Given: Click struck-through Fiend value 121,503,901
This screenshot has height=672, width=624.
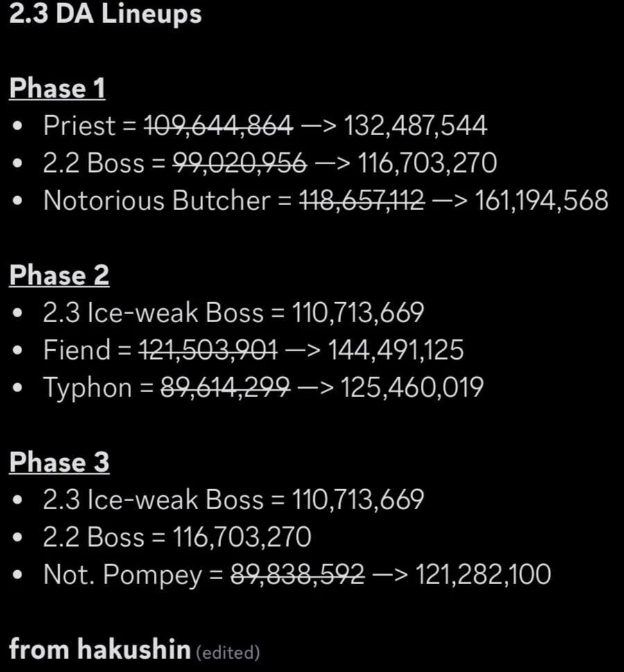Looking at the screenshot, I should (x=208, y=350).
